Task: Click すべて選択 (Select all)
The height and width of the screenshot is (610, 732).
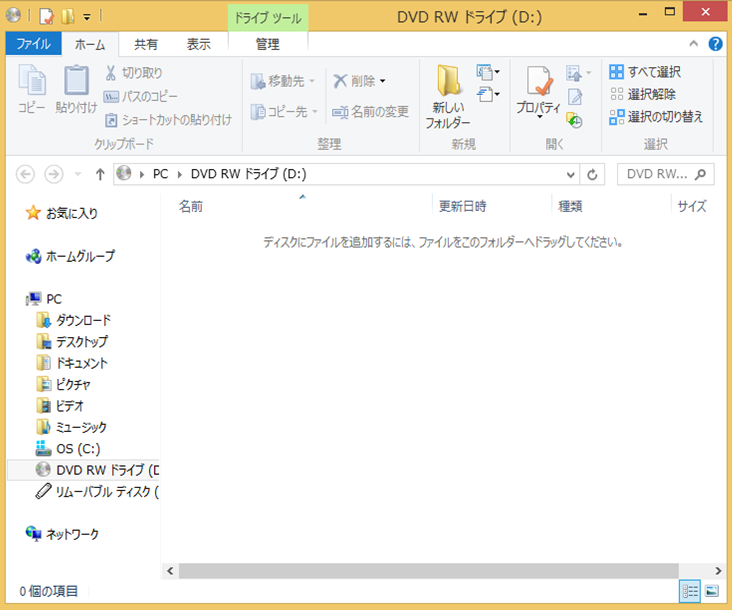Action: tap(645, 72)
